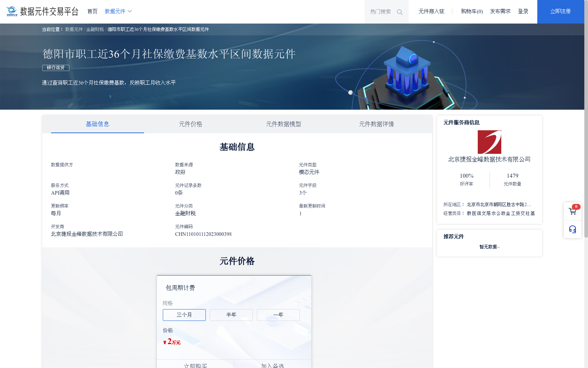Click the 100% 好评率 stat
This screenshot has height=368, width=588.
click(x=466, y=180)
